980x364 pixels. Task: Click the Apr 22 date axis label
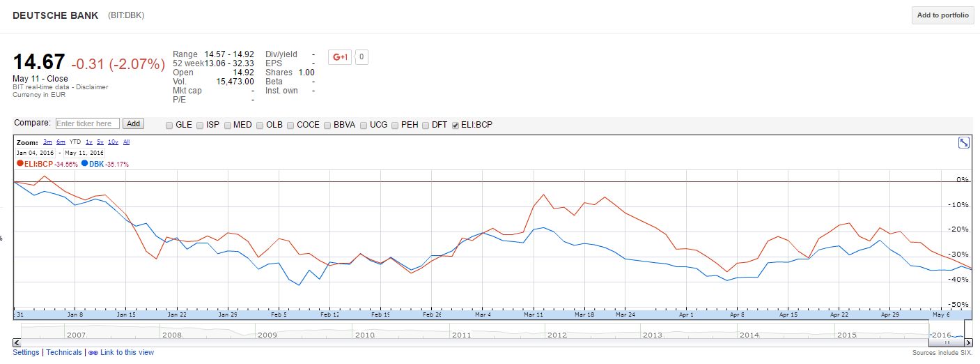click(839, 314)
